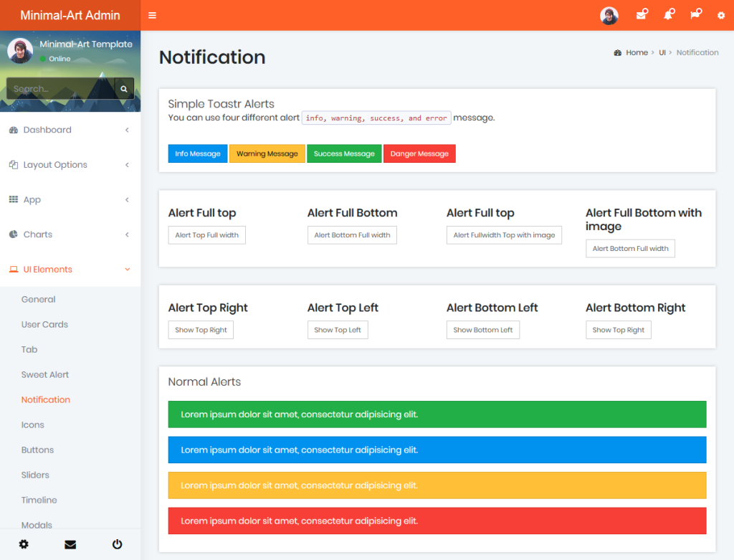Open Timeline submenu item
The height and width of the screenshot is (560, 734).
click(x=39, y=500)
